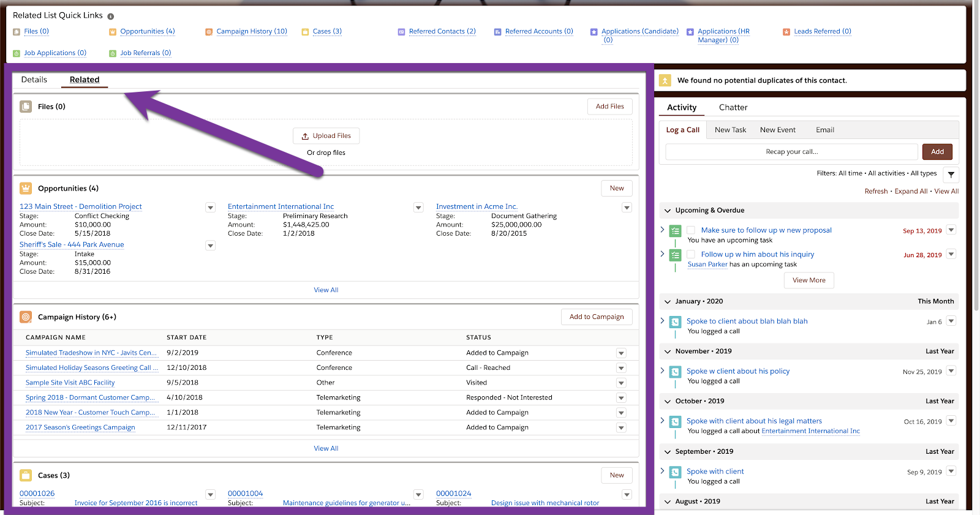
Task: Click the Refresh link in activity timeline
Action: coord(876,191)
